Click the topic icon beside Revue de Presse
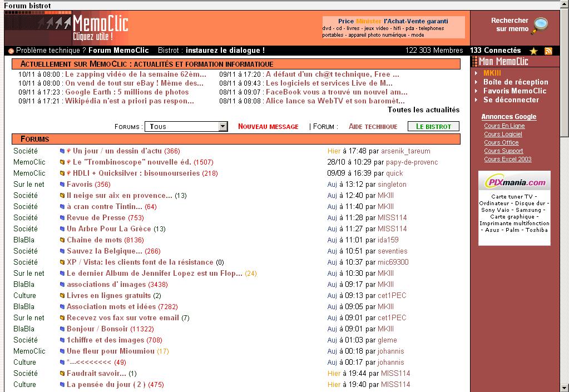Screen dimensions: 569x392 (x=62, y=217)
